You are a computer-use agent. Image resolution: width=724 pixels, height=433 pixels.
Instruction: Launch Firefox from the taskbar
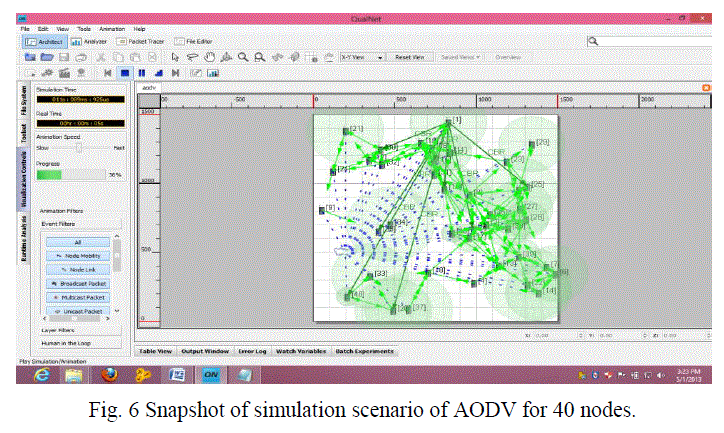pyautogui.click(x=108, y=374)
